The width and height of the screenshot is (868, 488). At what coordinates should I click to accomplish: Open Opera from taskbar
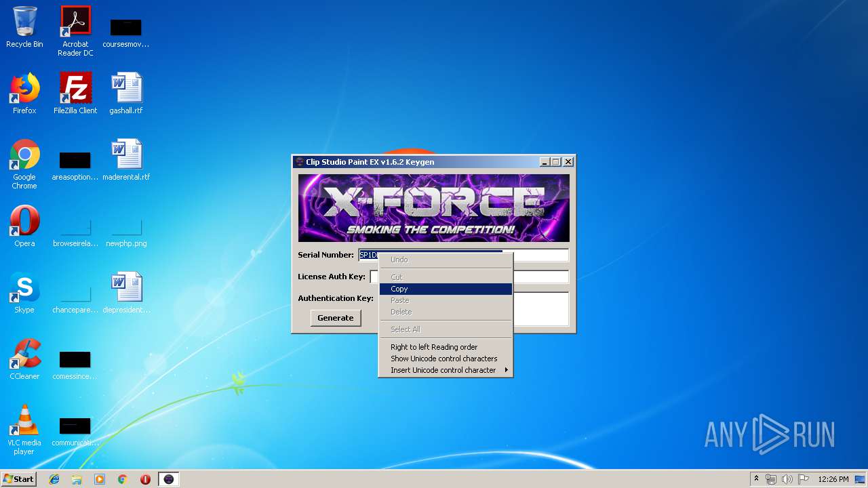coord(145,479)
